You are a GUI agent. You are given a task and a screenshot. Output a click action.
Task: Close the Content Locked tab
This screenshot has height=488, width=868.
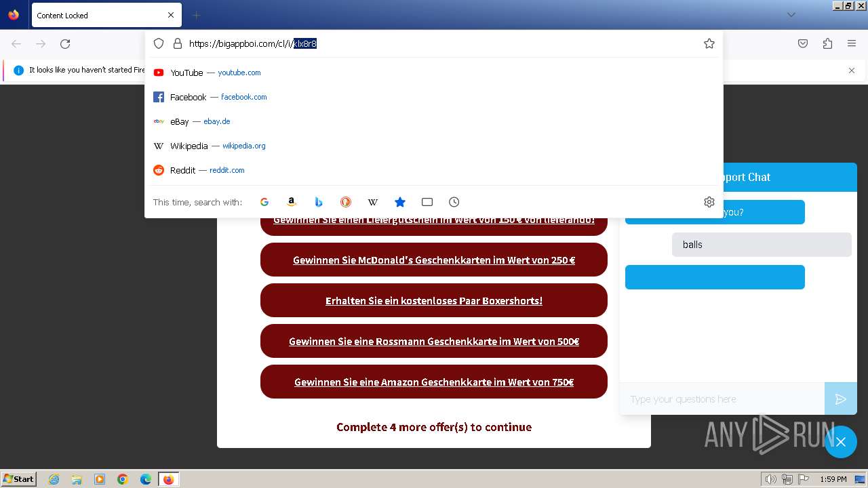pyautogui.click(x=171, y=15)
